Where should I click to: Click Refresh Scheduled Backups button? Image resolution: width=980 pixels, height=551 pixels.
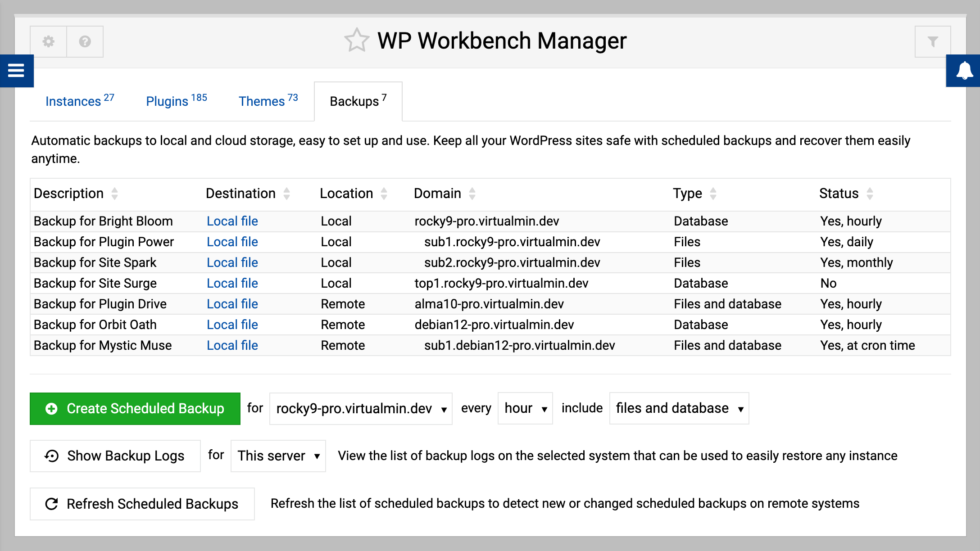click(x=142, y=504)
